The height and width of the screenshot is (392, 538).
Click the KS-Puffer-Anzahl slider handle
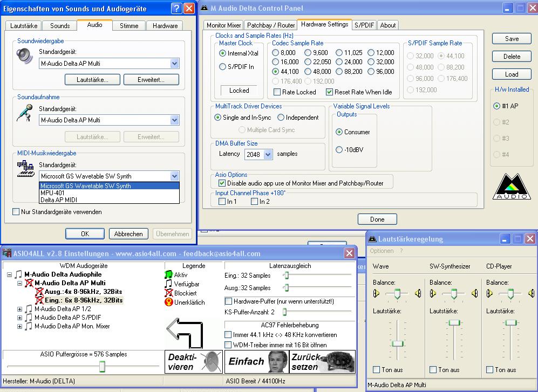[284, 312]
